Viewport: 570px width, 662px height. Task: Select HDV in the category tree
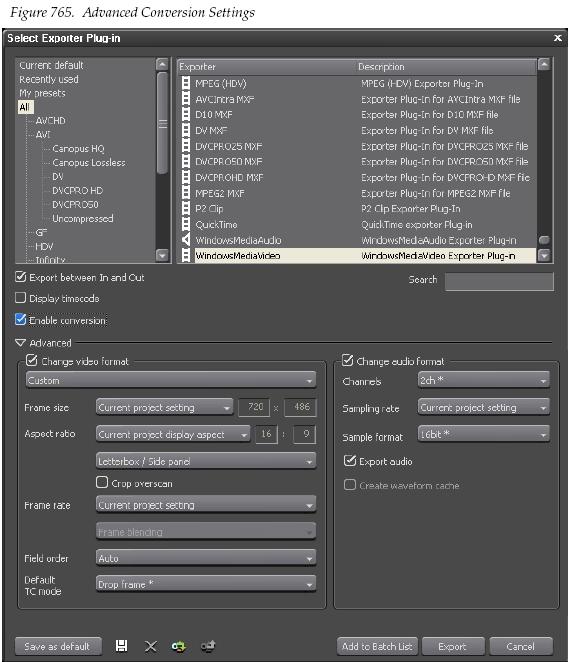click(x=44, y=246)
